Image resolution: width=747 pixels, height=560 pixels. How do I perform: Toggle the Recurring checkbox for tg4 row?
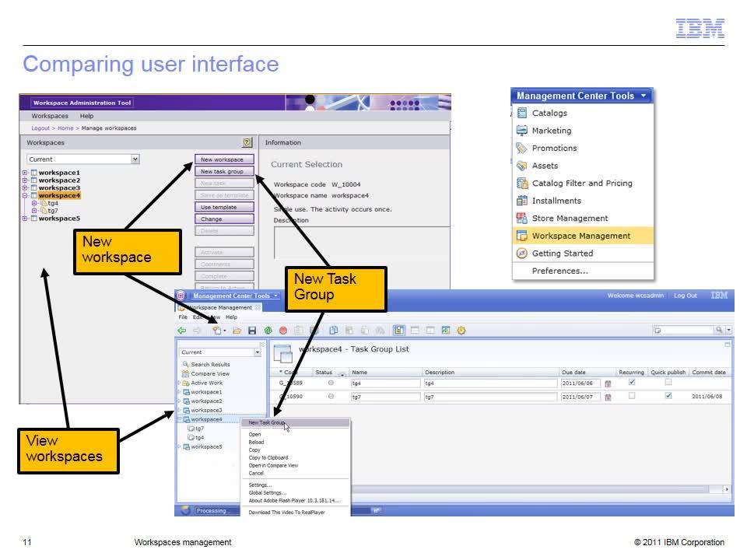coord(632,382)
